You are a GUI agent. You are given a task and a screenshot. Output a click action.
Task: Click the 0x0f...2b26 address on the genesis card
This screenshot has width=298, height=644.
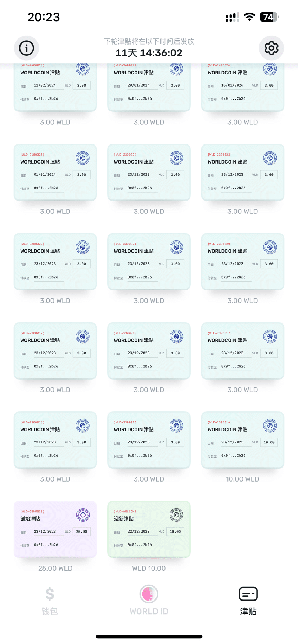coord(46,545)
